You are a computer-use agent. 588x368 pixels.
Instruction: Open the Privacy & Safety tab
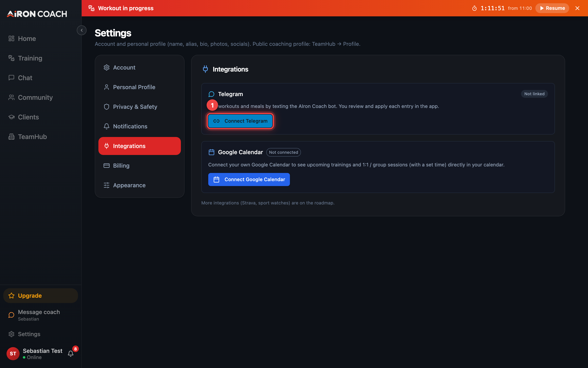(139, 107)
